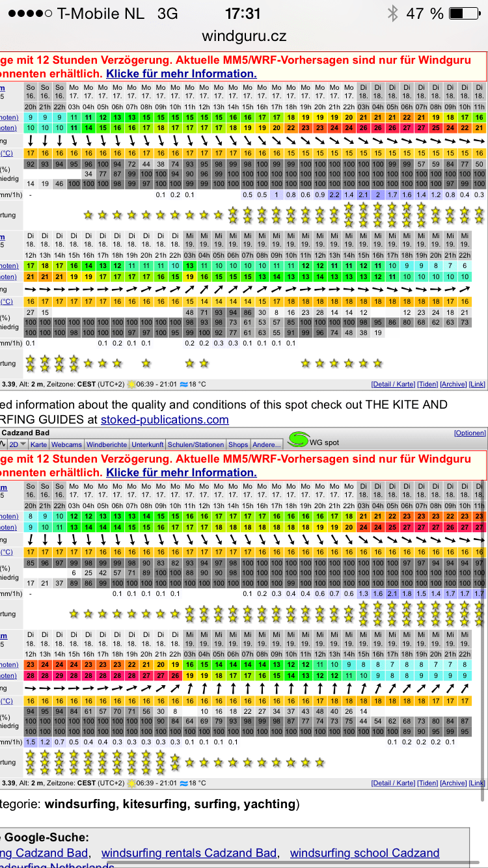The width and height of the screenshot is (488, 868).
Task: Tap the 'Cadzand Bad' spot title
Action: click(25, 433)
